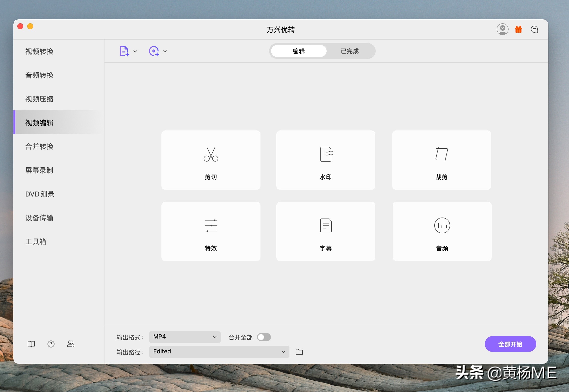Click the load DVD disc icon

click(x=154, y=51)
